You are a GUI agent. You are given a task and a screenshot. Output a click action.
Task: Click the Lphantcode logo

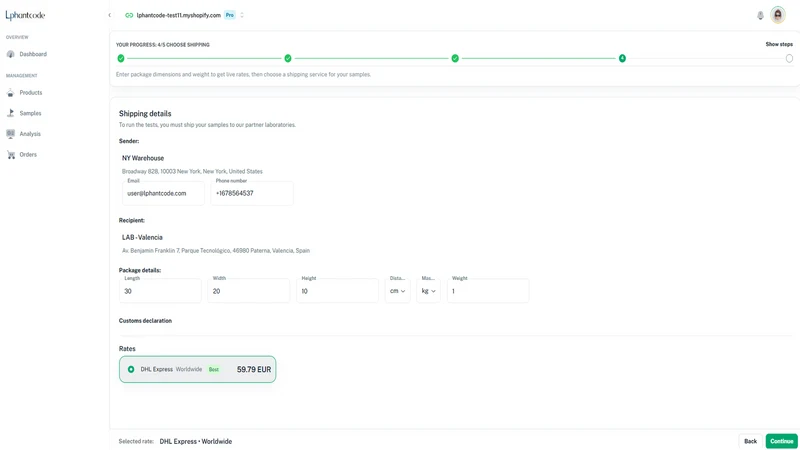point(25,15)
